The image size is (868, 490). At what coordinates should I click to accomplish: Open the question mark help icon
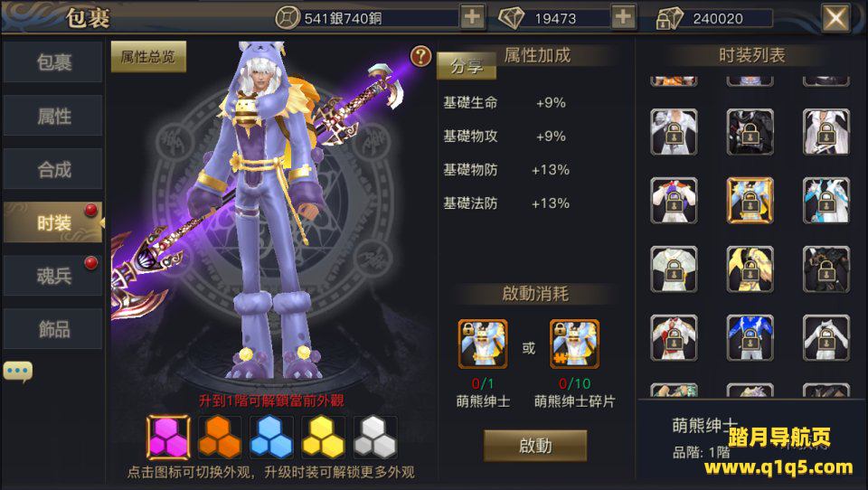(420, 56)
